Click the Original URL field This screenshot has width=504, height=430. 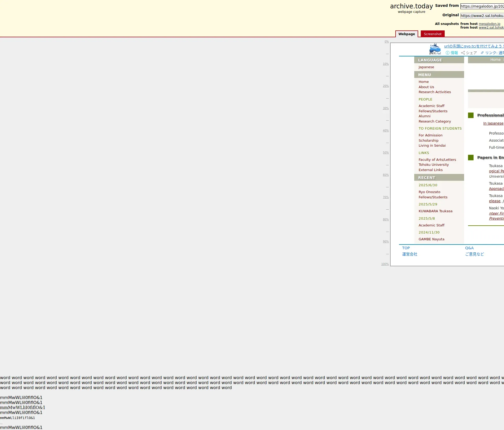point(482,16)
